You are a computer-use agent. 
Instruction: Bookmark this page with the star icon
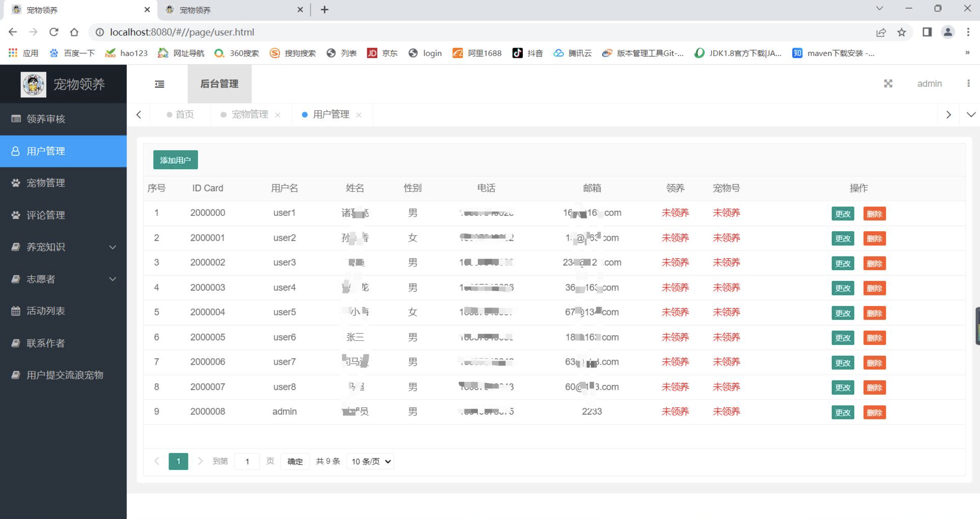pyautogui.click(x=901, y=32)
